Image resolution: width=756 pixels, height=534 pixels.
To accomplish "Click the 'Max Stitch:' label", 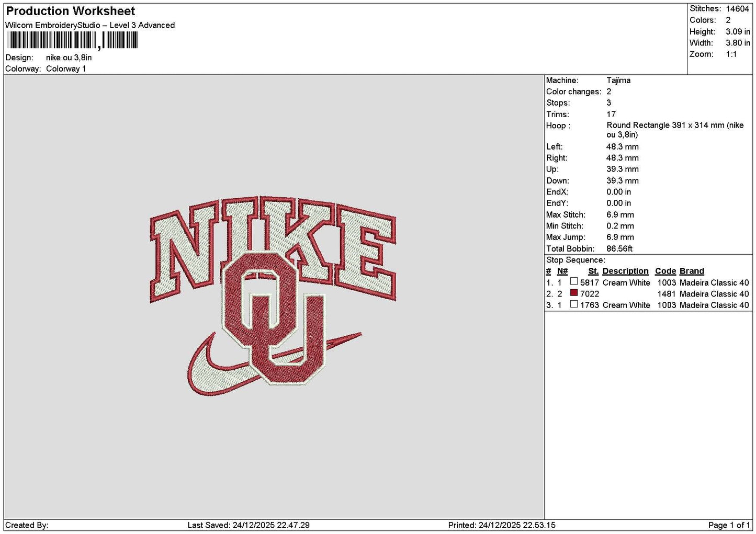I will pyautogui.click(x=566, y=215).
